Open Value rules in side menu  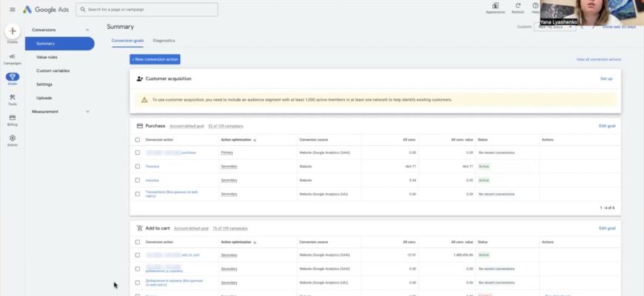tap(47, 57)
